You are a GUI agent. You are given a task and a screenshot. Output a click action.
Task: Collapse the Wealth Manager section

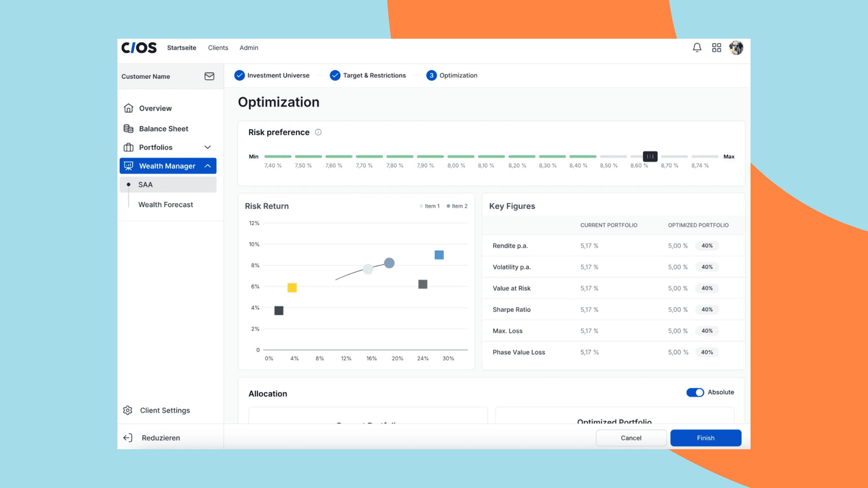pos(208,166)
